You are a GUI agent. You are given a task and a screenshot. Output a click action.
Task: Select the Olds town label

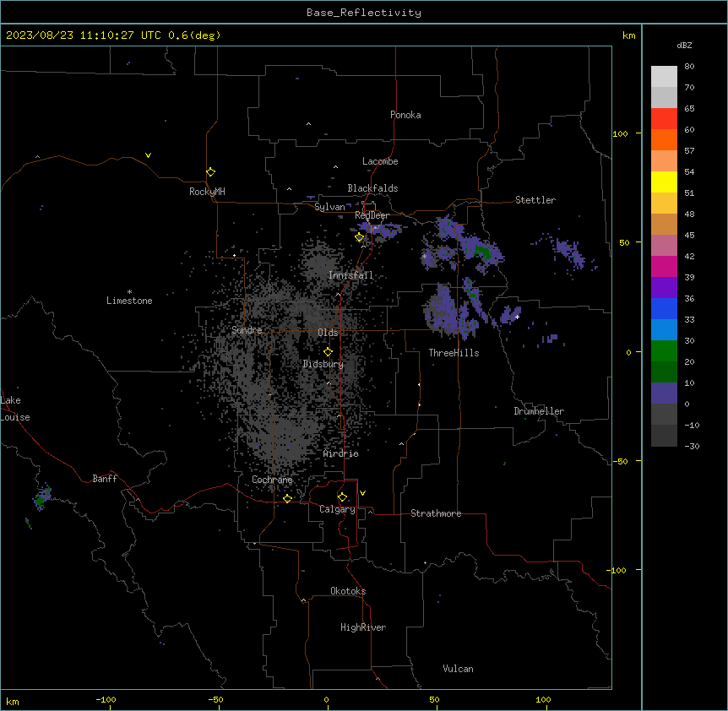(x=328, y=333)
